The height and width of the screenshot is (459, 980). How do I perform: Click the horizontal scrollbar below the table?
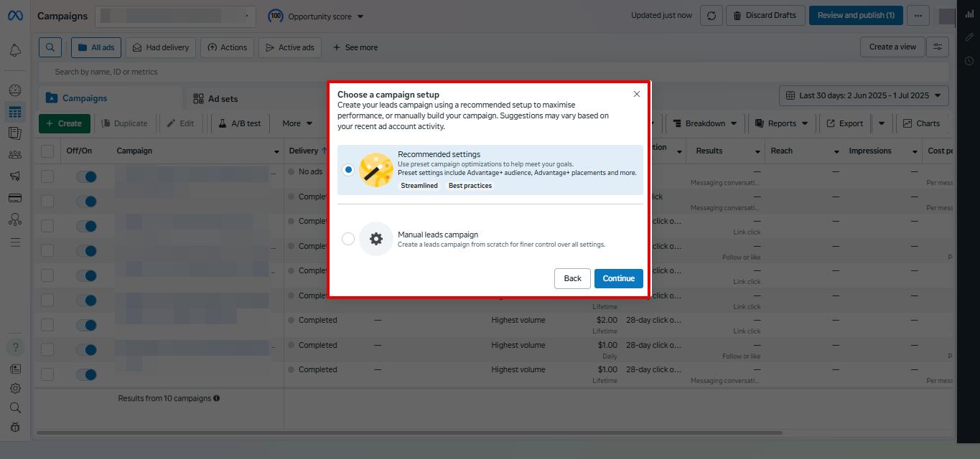409,432
